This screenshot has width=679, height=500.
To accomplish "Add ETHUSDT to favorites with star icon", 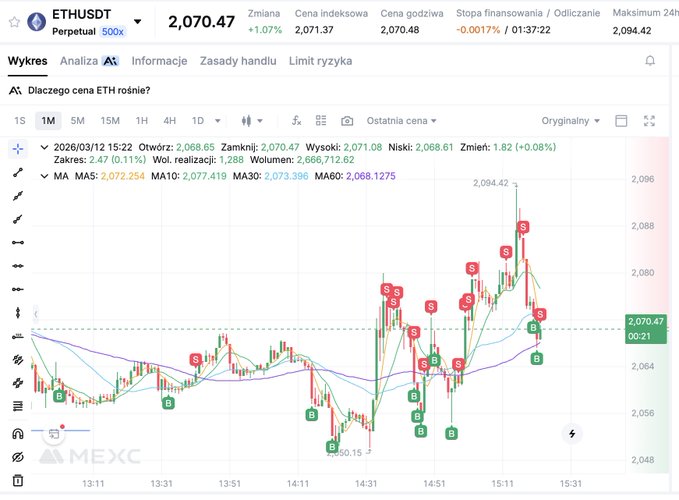I will pyautogui.click(x=13, y=21).
